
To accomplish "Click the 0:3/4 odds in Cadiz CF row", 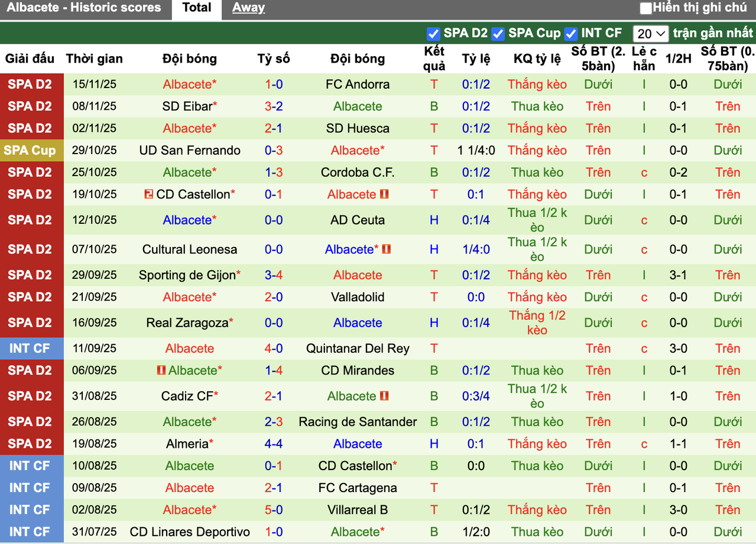I will click(476, 396).
